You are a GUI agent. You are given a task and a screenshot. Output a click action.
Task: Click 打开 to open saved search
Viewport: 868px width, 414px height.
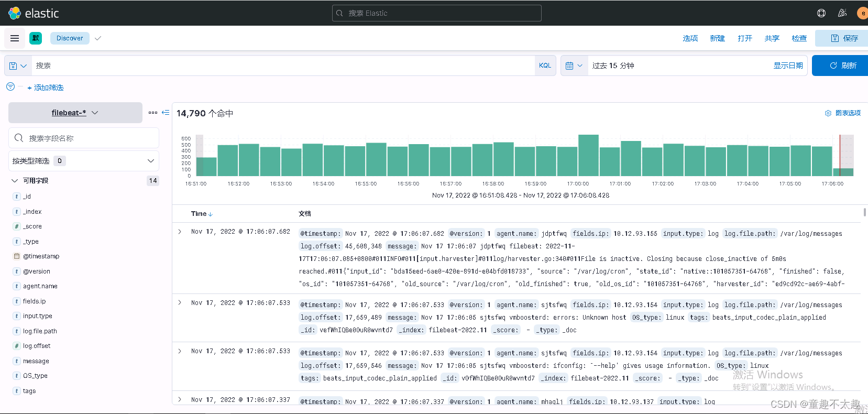click(745, 38)
